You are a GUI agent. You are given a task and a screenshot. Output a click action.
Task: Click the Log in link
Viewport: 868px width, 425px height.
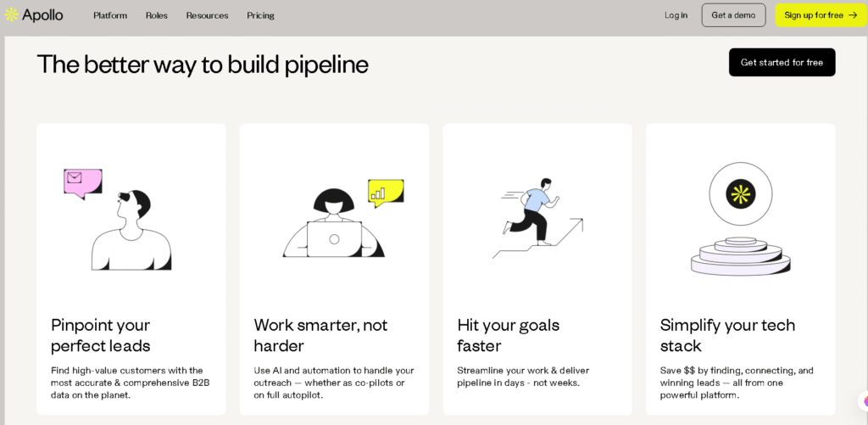(x=676, y=15)
